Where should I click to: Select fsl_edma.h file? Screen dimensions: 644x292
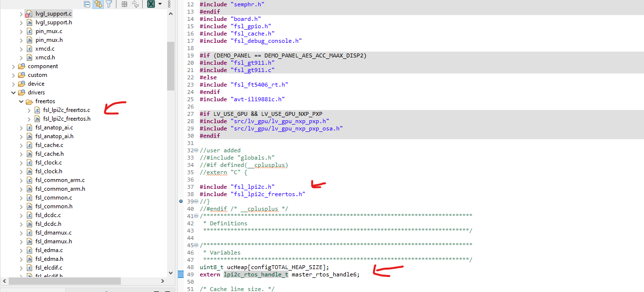click(49, 259)
